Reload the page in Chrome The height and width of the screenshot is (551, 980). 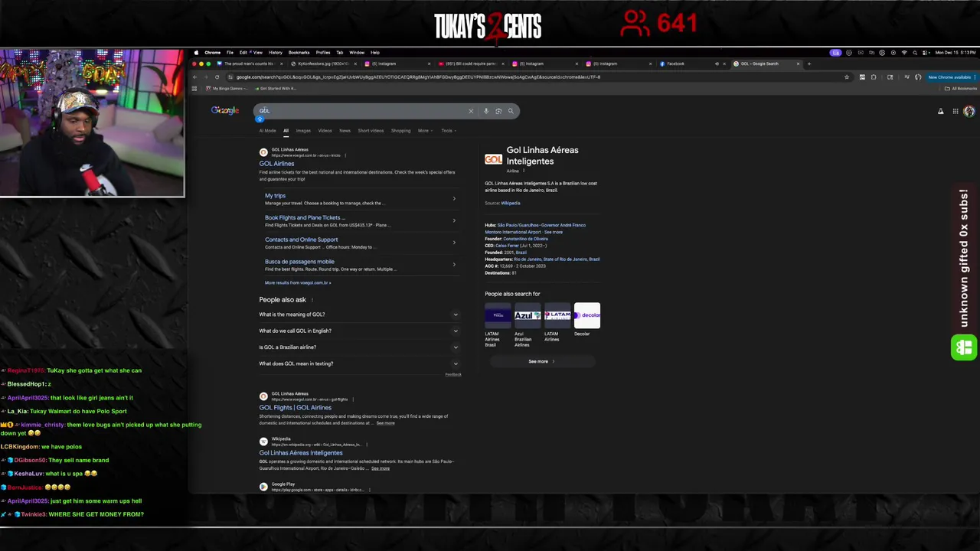click(217, 77)
